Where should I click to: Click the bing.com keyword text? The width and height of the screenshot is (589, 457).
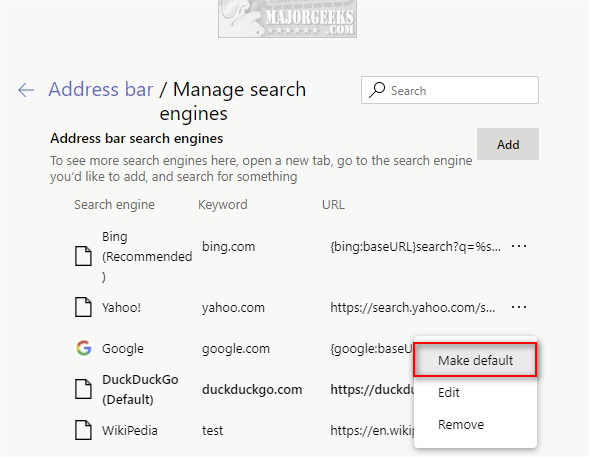(x=228, y=247)
